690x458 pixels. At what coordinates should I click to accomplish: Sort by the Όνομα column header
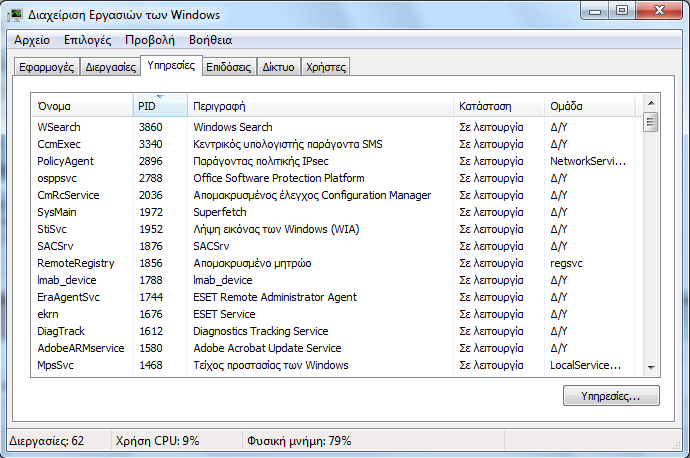pos(82,106)
